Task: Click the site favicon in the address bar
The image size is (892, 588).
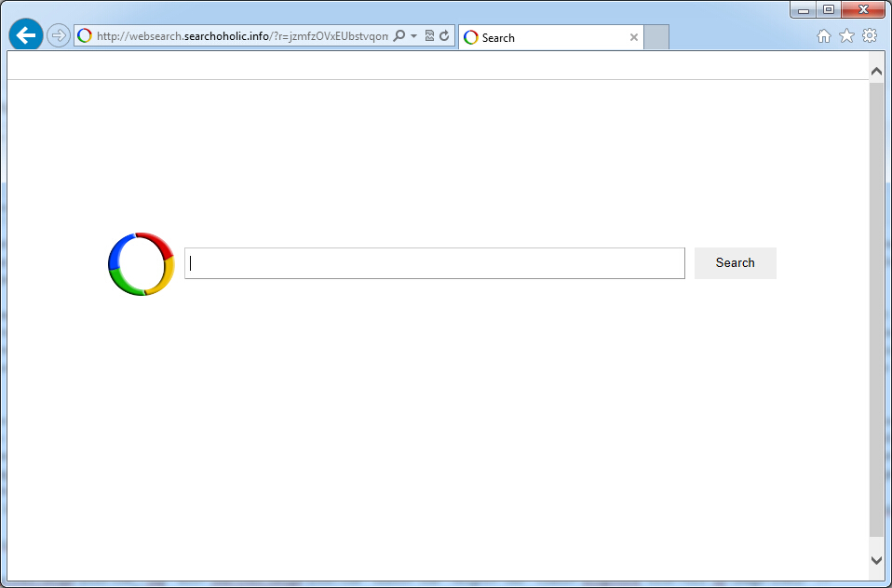Action: (85, 36)
